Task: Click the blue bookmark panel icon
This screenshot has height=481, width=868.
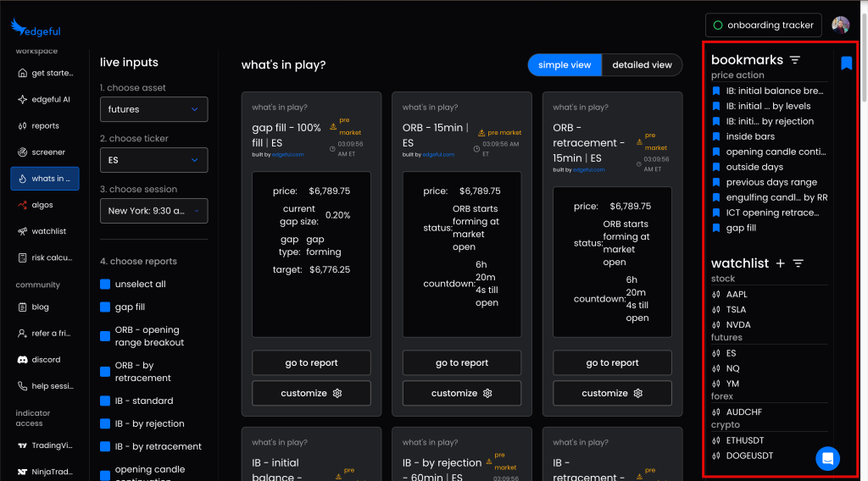Action: 846,63
